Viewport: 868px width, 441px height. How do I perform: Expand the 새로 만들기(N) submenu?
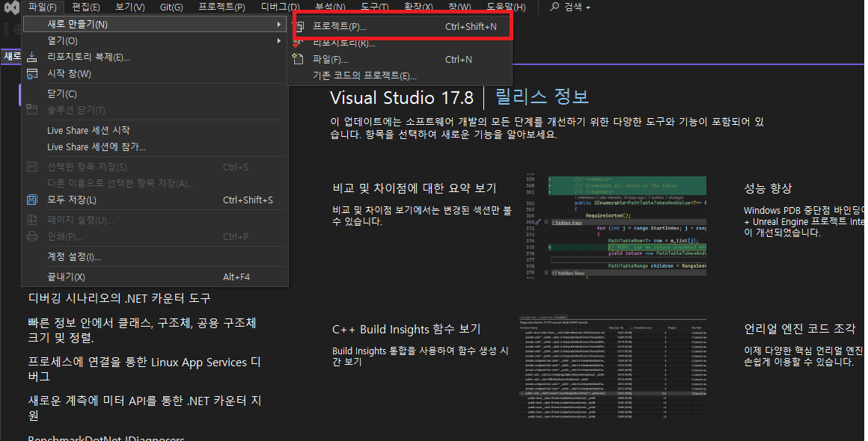pyautogui.click(x=155, y=25)
